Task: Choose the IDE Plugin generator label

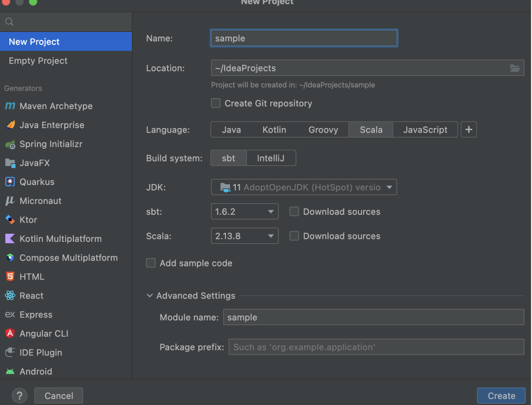Action: pos(41,352)
